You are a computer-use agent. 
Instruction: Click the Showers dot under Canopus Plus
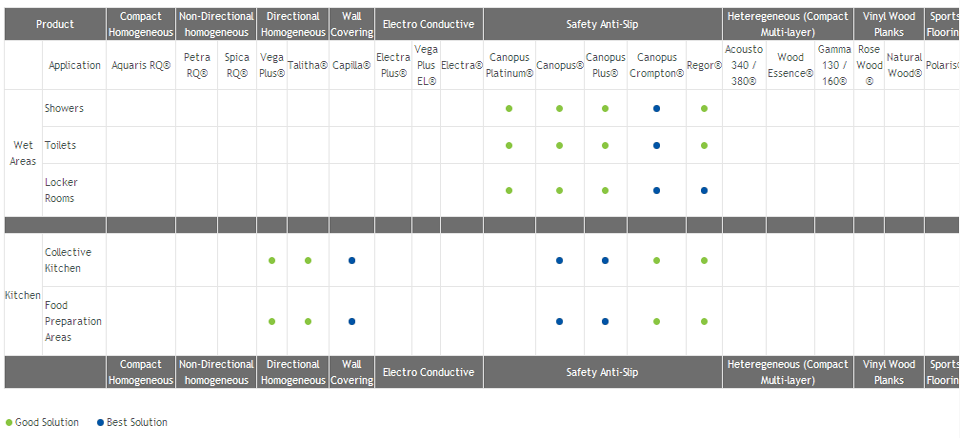[605, 108]
